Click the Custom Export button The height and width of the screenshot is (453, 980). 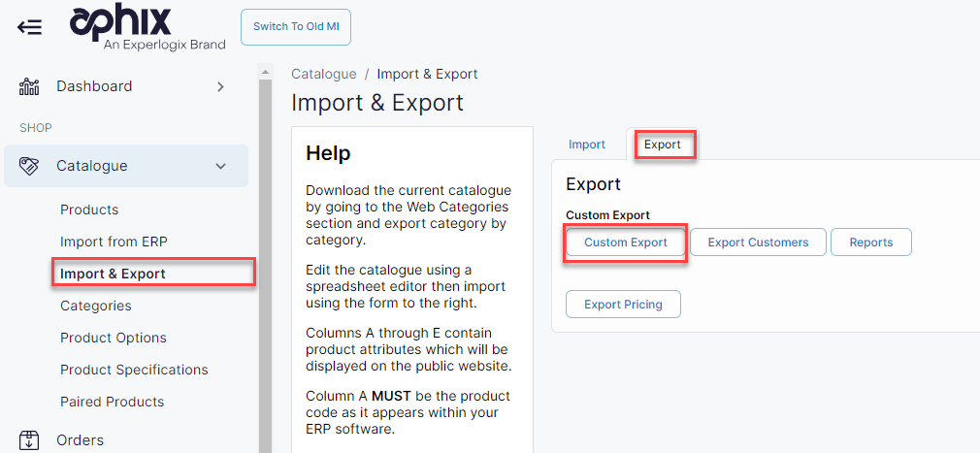(x=626, y=243)
